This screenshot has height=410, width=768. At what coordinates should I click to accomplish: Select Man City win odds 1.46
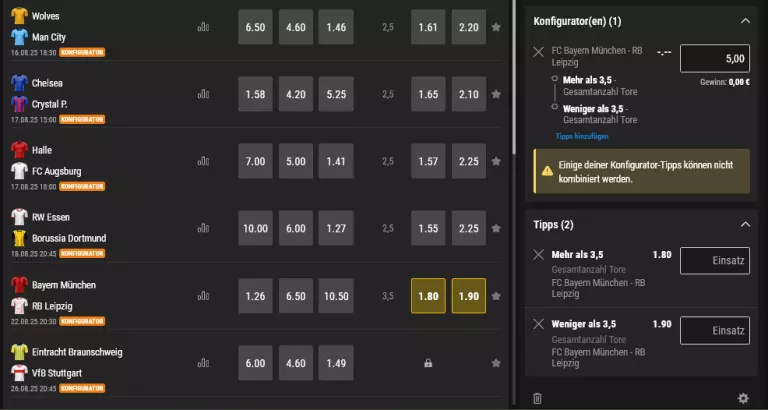(x=336, y=27)
